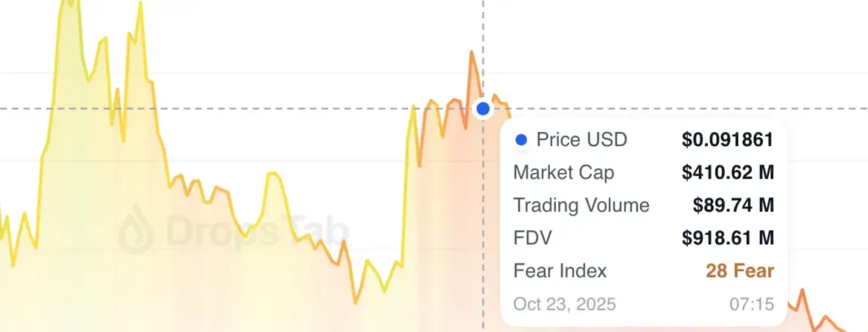Image resolution: width=868 pixels, height=332 pixels.
Task: Click the horizontal dashed crosshair line
Action: 223,109
